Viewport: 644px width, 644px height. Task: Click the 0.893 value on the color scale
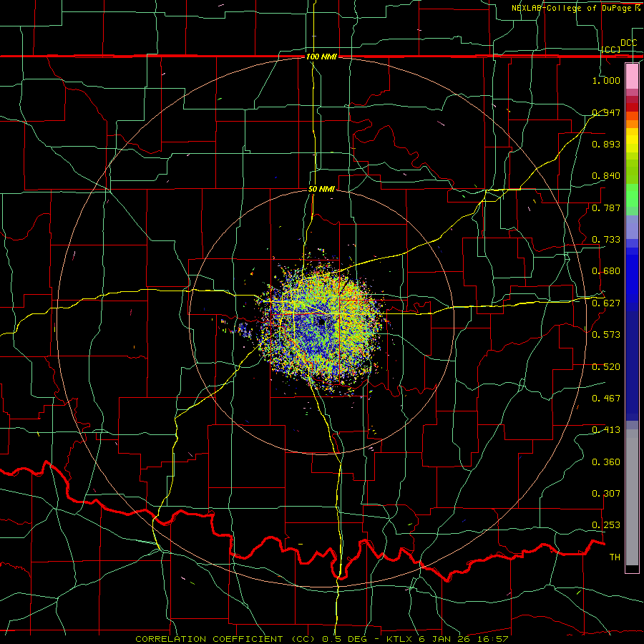click(x=606, y=144)
